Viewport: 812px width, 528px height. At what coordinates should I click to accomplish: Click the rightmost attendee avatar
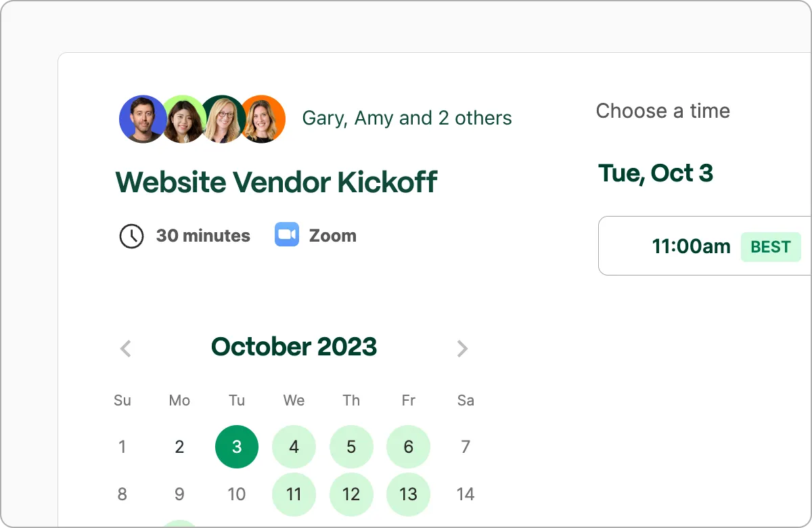263,118
